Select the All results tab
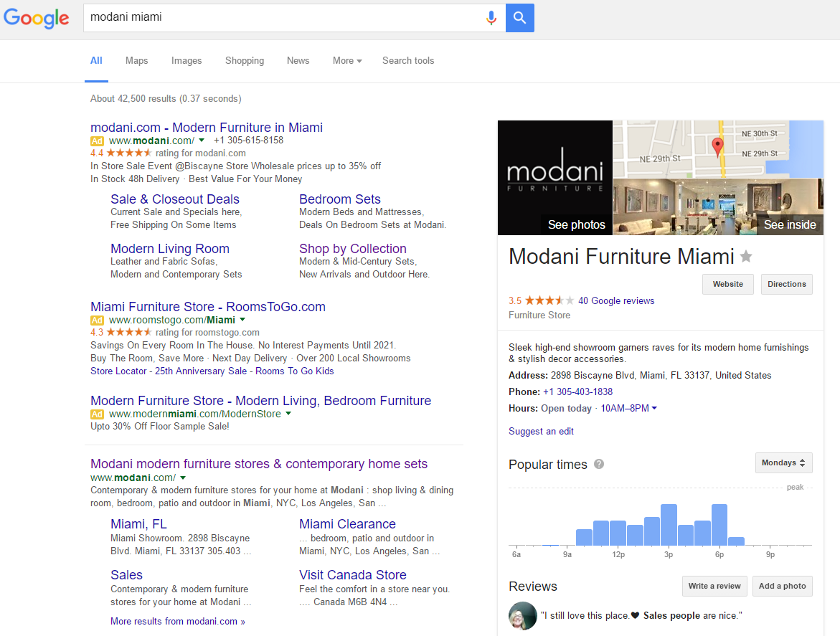The height and width of the screenshot is (636, 840). pyautogui.click(x=96, y=60)
